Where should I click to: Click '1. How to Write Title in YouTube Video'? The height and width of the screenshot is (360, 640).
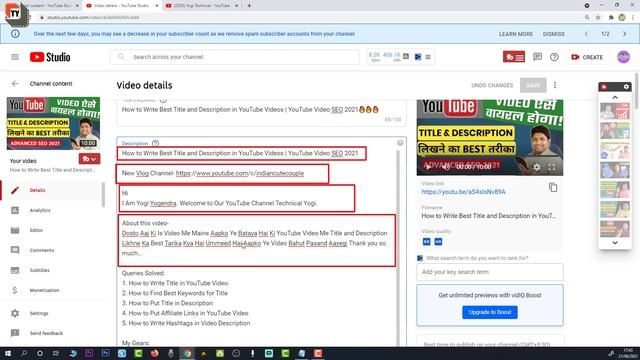pos(175,283)
